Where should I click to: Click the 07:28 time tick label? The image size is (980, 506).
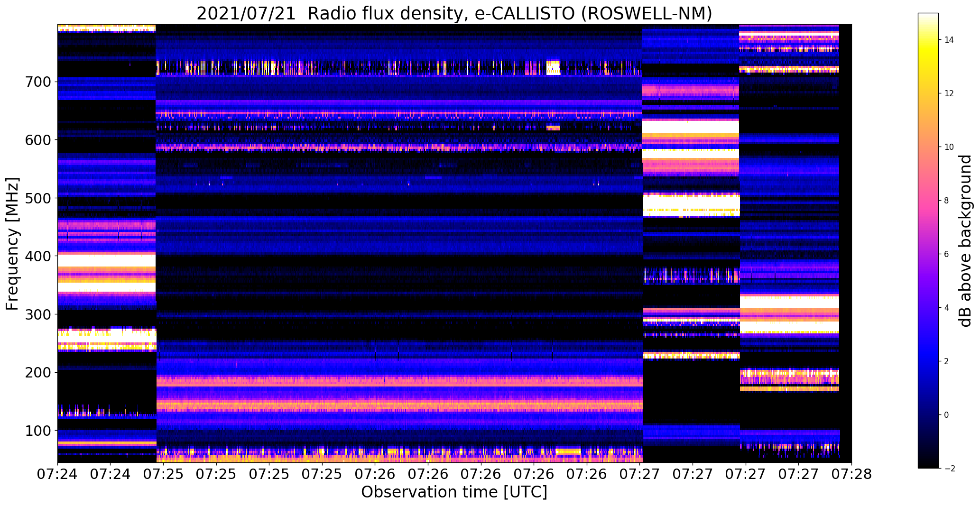(x=852, y=474)
